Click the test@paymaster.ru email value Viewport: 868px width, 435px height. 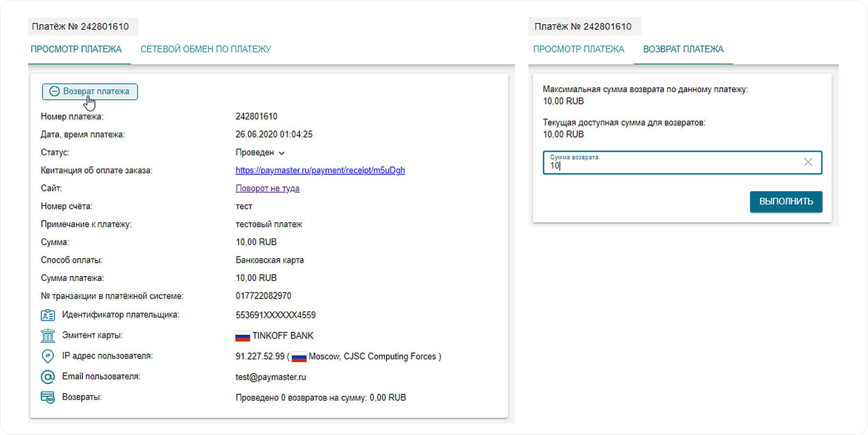270,377
